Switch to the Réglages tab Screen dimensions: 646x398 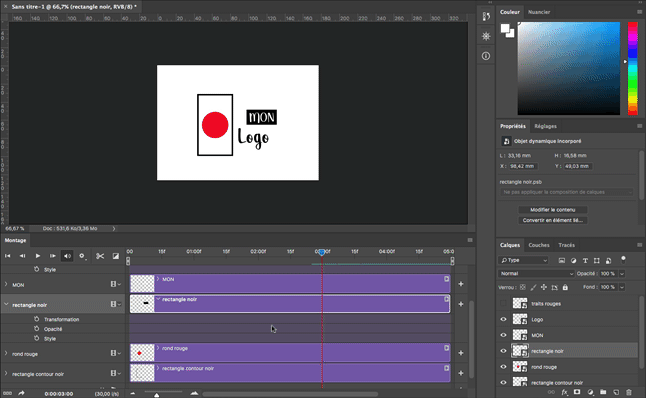[545, 126]
